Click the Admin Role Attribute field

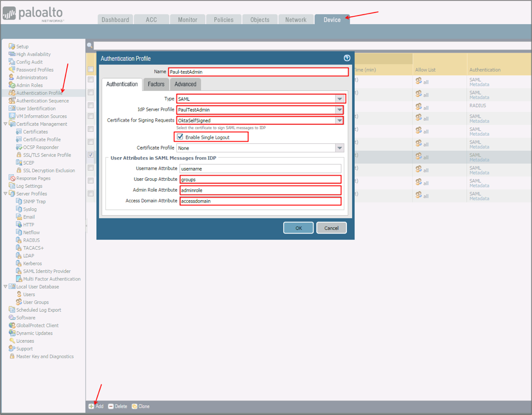click(x=260, y=190)
